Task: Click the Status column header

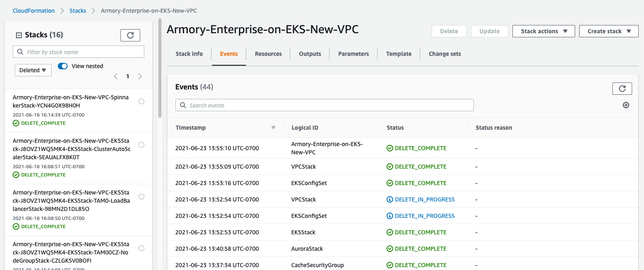Action: point(395,128)
